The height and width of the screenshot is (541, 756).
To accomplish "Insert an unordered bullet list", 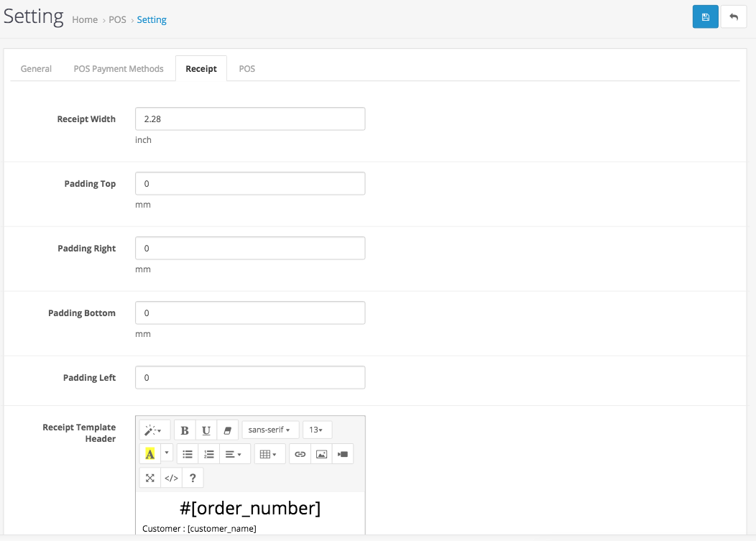I will [x=188, y=454].
